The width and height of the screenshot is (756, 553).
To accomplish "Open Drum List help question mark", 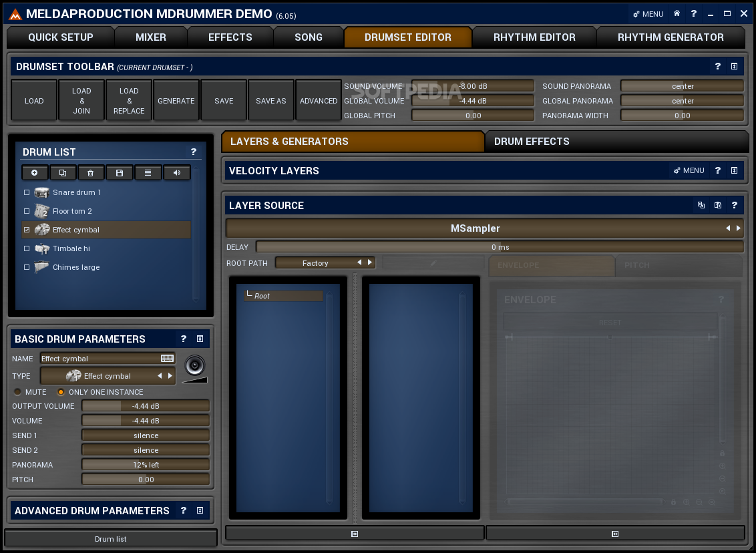I will point(193,152).
